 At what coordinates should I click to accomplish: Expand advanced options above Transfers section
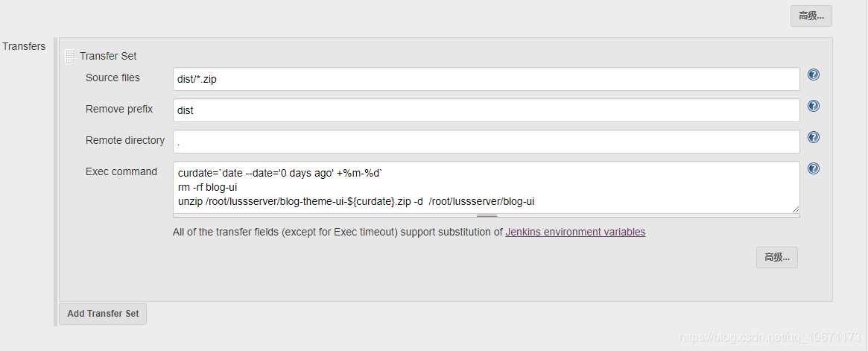pyautogui.click(x=811, y=16)
